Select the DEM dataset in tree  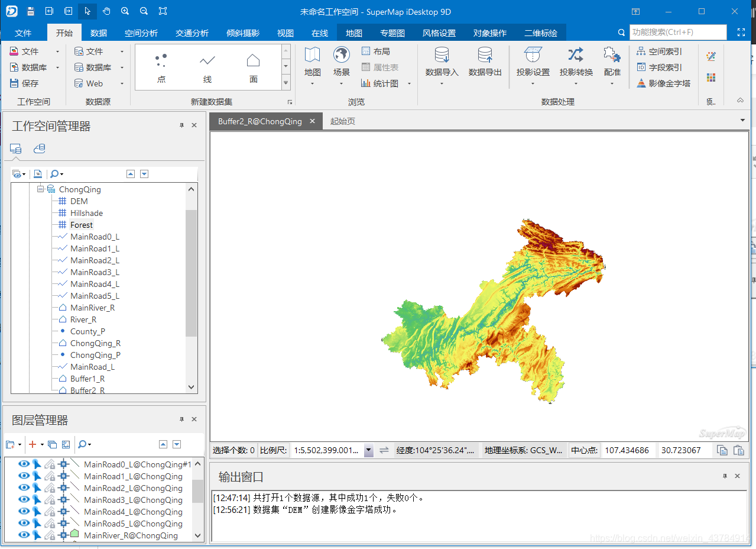tap(79, 201)
